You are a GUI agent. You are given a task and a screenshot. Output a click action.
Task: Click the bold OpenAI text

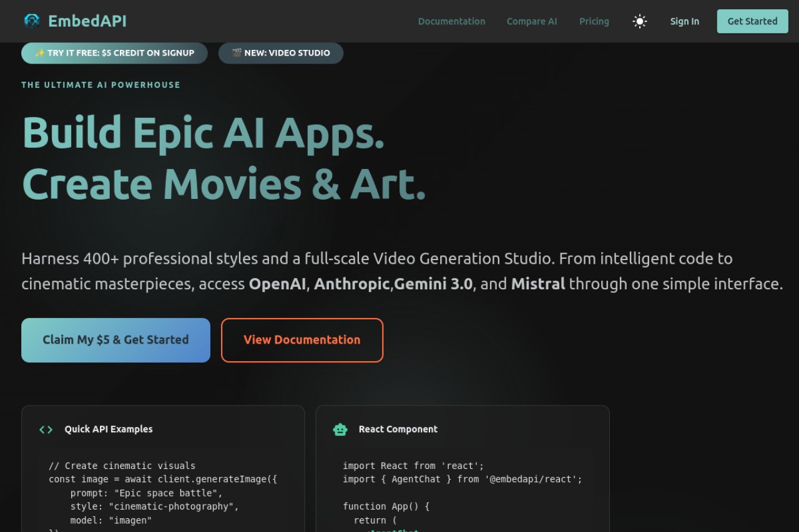coord(277,284)
